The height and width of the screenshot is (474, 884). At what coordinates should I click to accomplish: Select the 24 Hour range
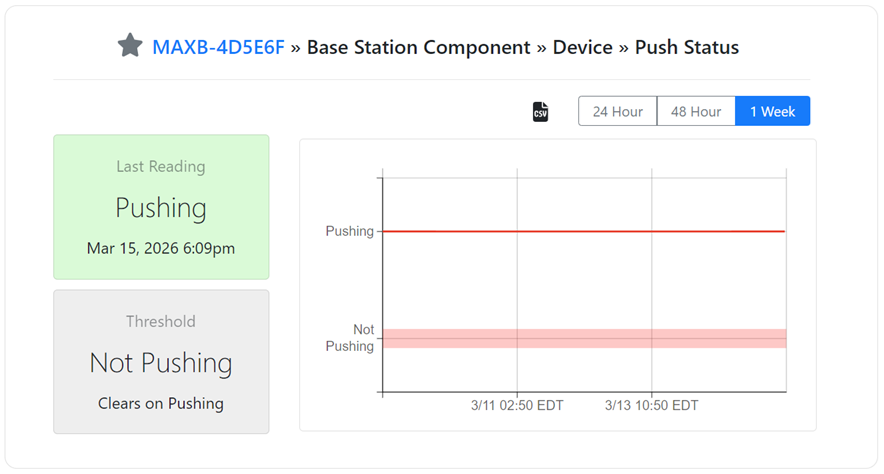pyautogui.click(x=617, y=112)
